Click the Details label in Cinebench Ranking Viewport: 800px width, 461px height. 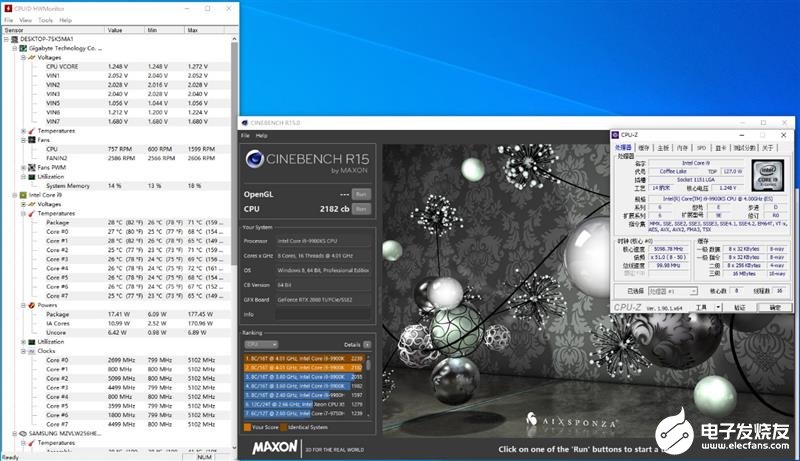(352, 345)
